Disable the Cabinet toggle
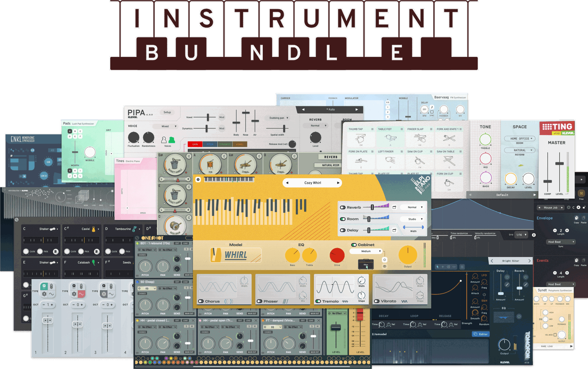Image resolution: width=588 pixels, height=369 pixels. tap(354, 245)
